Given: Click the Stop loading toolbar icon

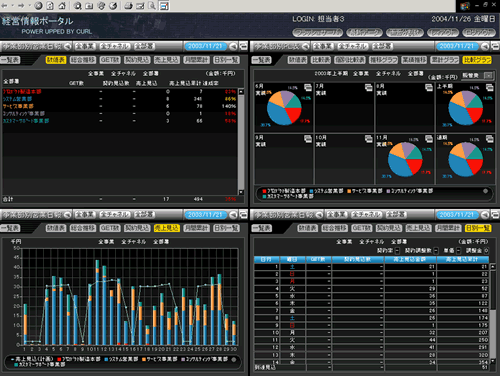Looking at the screenshot, I should [x=38, y=5].
